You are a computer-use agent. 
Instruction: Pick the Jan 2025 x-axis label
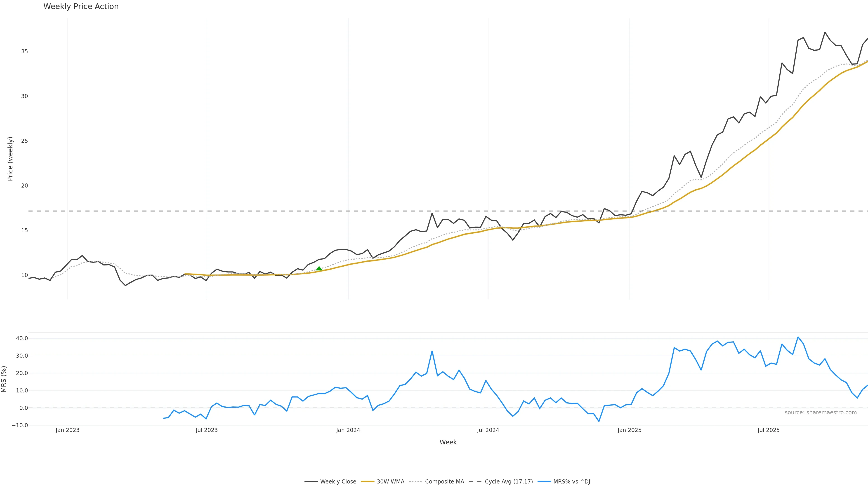click(630, 430)
